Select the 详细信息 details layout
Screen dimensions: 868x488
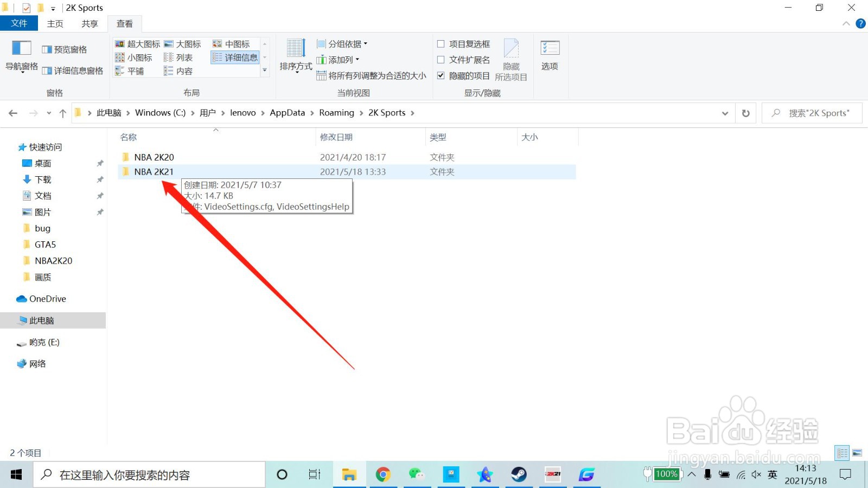(235, 57)
